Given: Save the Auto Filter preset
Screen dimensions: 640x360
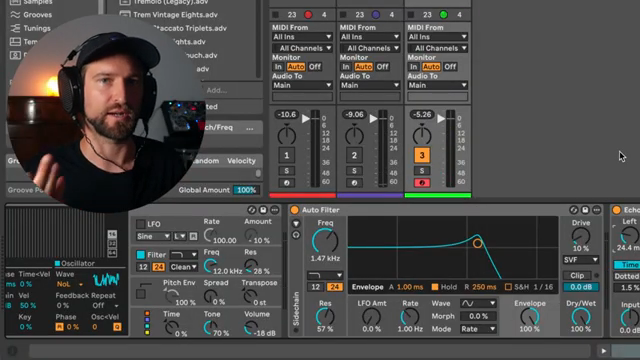Looking at the screenshot, I should coord(585,210).
